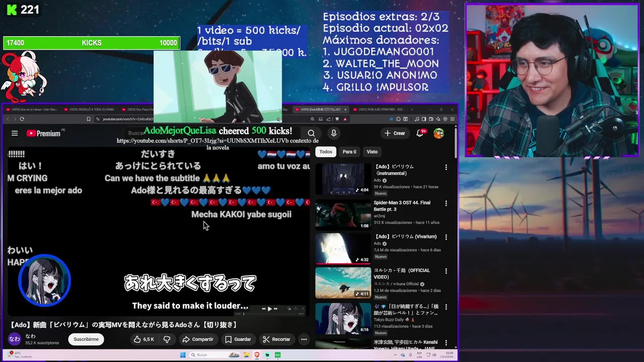Click the YouTube page vertical scrollbar

[x=456, y=142]
